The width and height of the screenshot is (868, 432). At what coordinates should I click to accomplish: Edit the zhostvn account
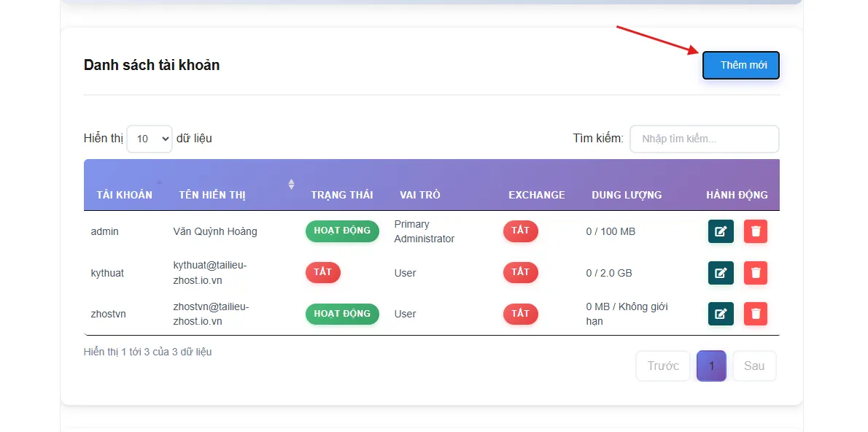pos(721,314)
